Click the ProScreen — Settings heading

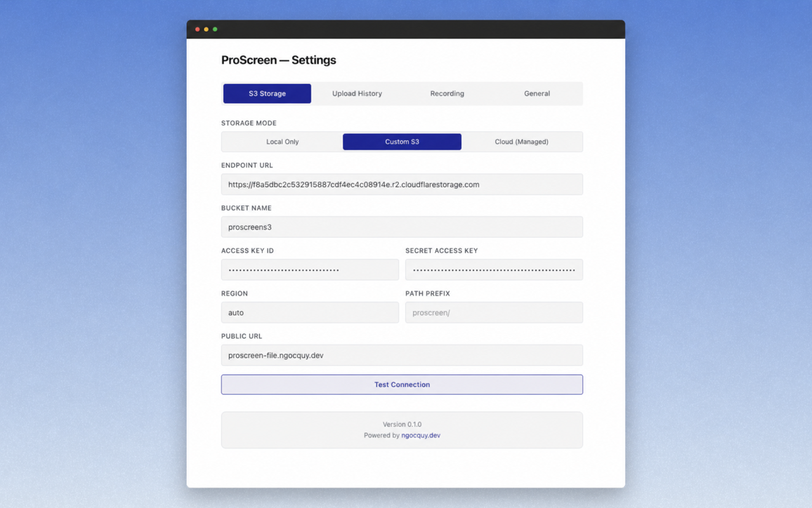(278, 60)
